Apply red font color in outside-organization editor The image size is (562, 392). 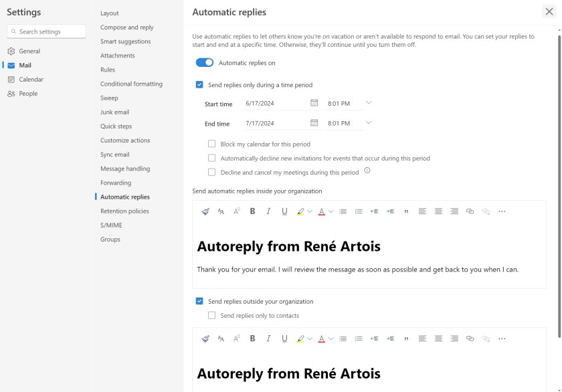322,338
